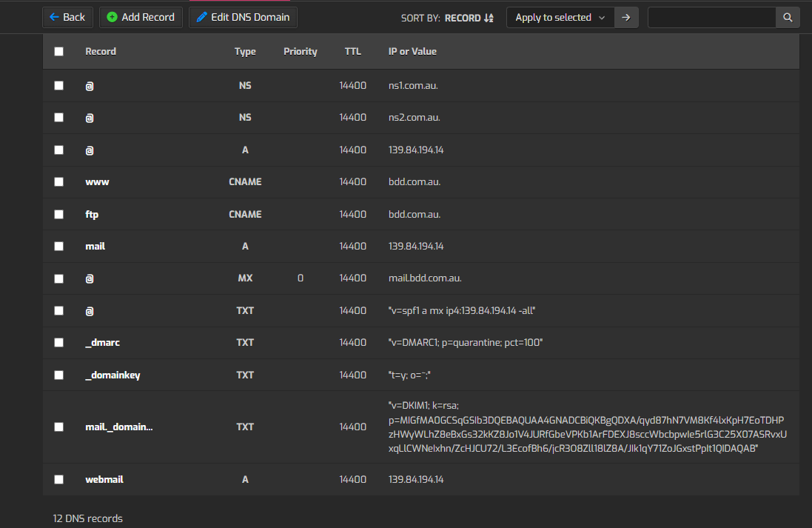Open the Apply to selected dropdown
The width and height of the screenshot is (812, 528).
(560, 17)
